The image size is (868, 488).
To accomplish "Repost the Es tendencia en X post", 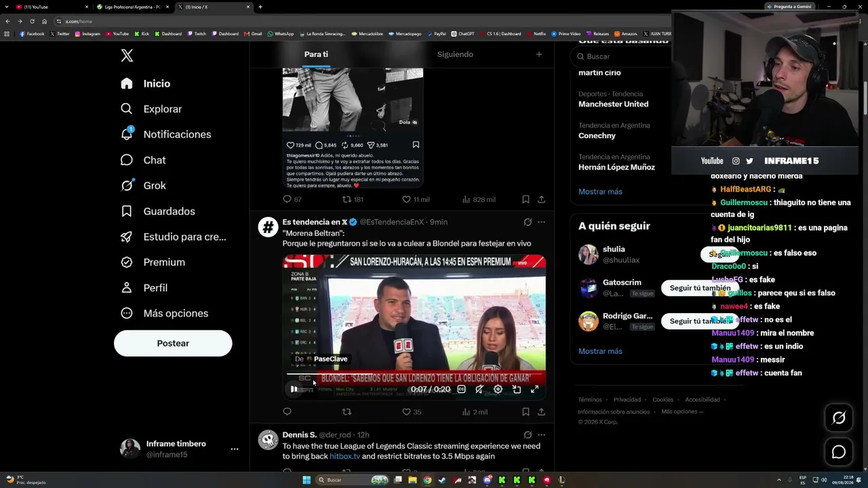I will pyautogui.click(x=347, y=411).
